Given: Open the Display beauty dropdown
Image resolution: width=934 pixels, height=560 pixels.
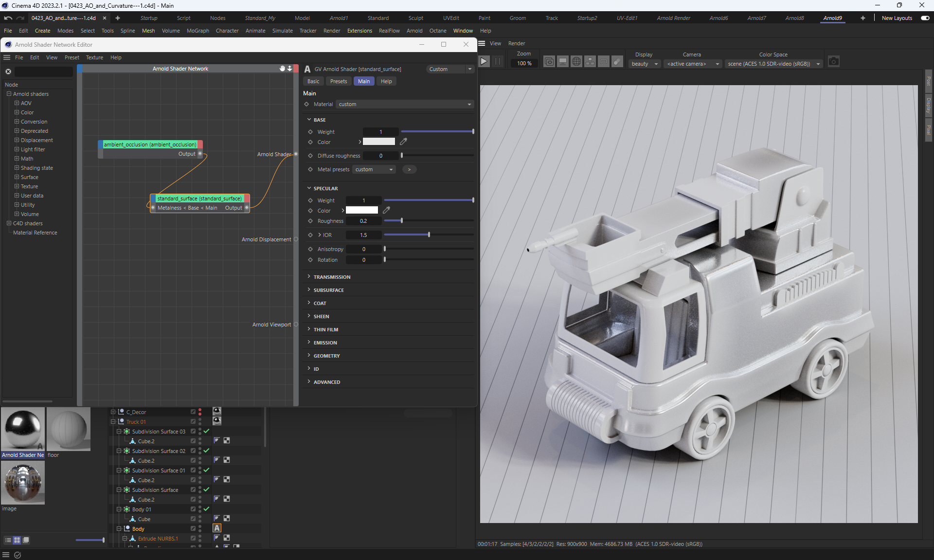Looking at the screenshot, I should (645, 64).
